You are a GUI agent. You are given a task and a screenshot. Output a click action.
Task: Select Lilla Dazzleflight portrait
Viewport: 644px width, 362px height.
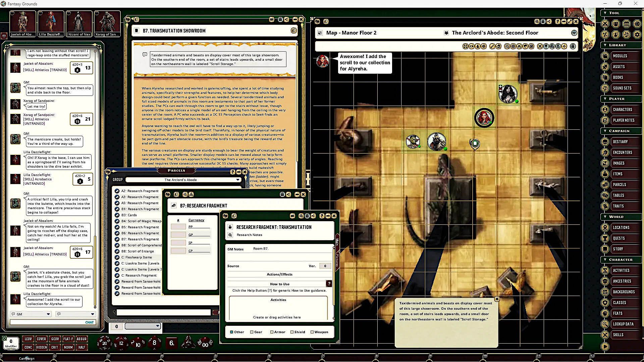coord(51,23)
